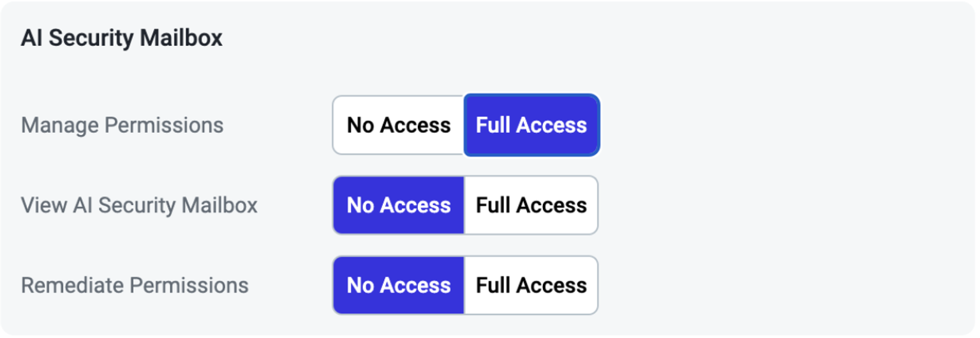Click the View AI Security Mailbox label
980x338 pixels.
click(139, 205)
